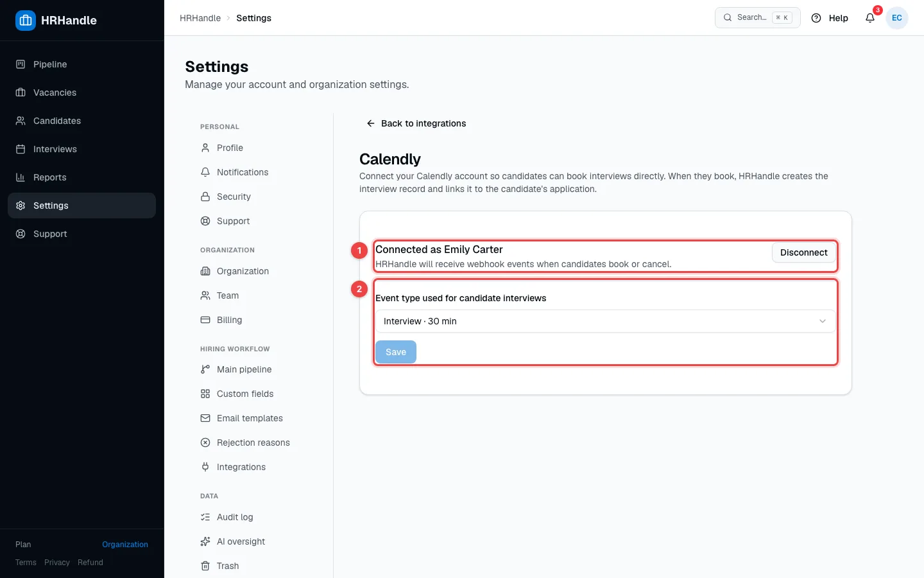
Task: Click the HRHandle breadcrumb link
Action: point(200,18)
